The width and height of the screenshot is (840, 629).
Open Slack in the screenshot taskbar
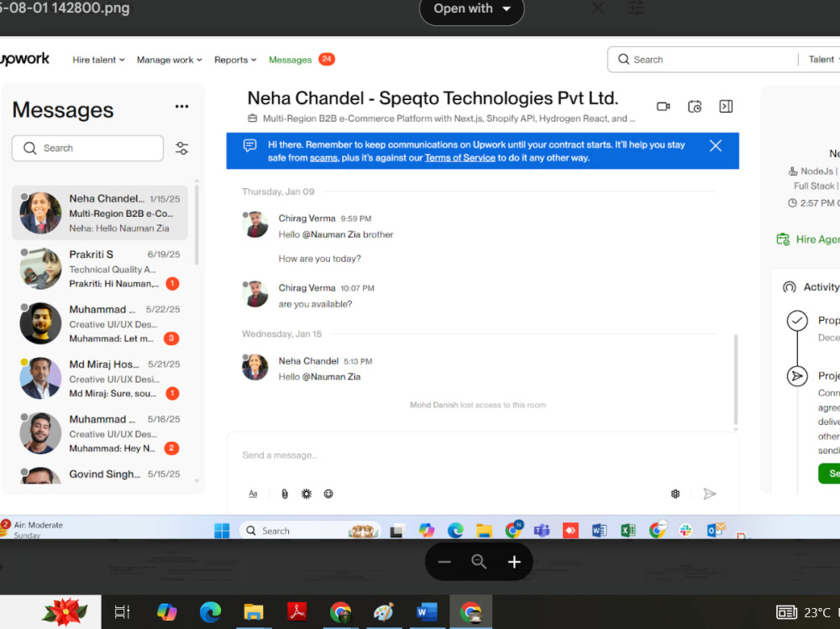pyautogui.click(x=685, y=531)
